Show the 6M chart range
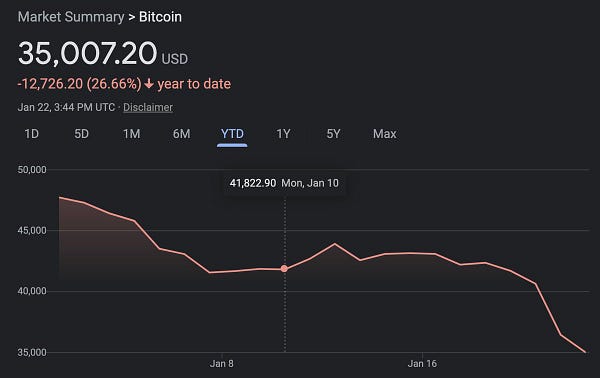 [181, 134]
